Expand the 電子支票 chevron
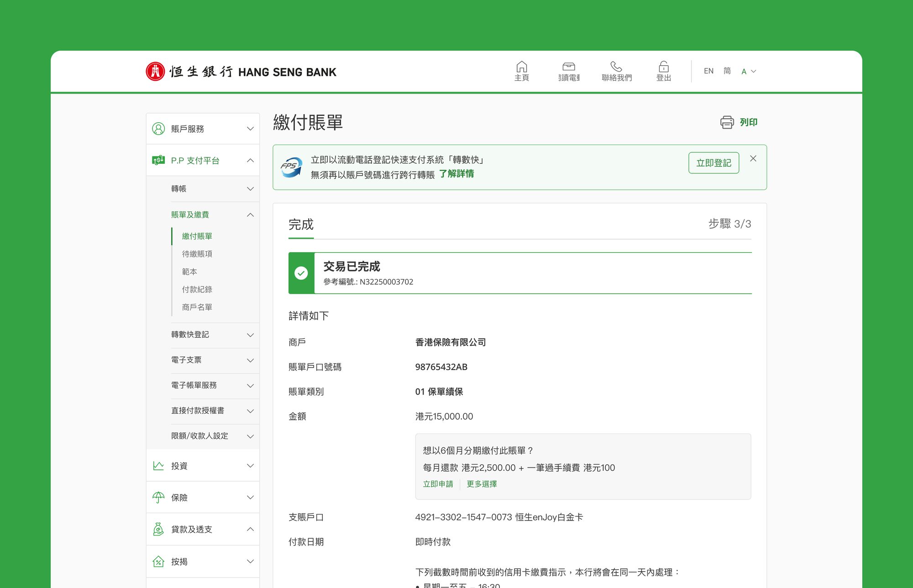This screenshot has width=913, height=588. tap(250, 360)
